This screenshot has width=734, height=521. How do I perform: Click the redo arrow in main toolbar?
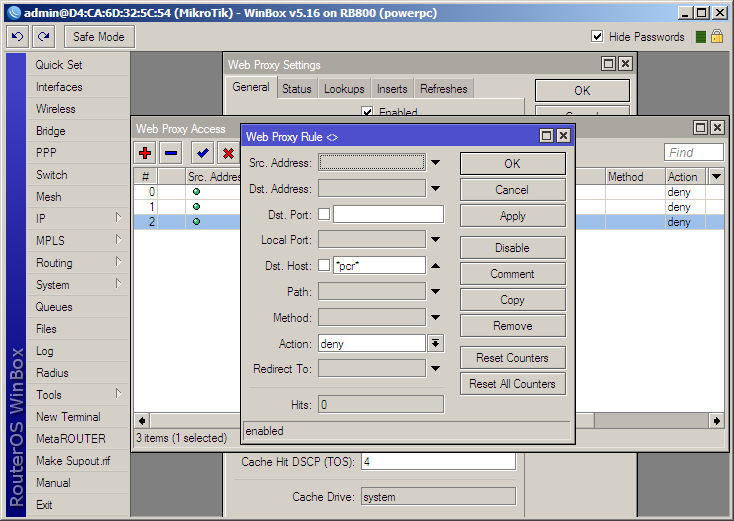[44, 37]
